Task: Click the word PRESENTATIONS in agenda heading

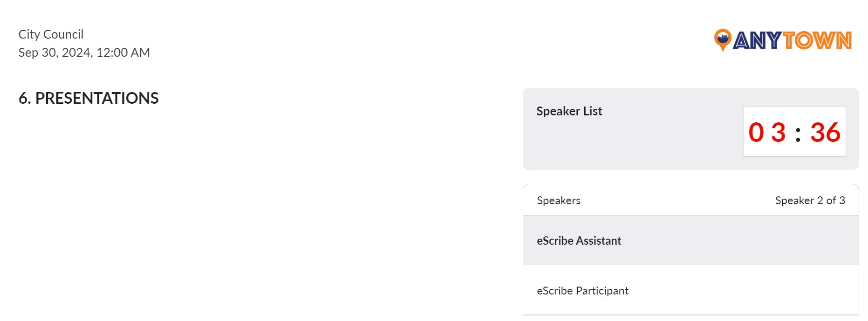Action: point(97,98)
